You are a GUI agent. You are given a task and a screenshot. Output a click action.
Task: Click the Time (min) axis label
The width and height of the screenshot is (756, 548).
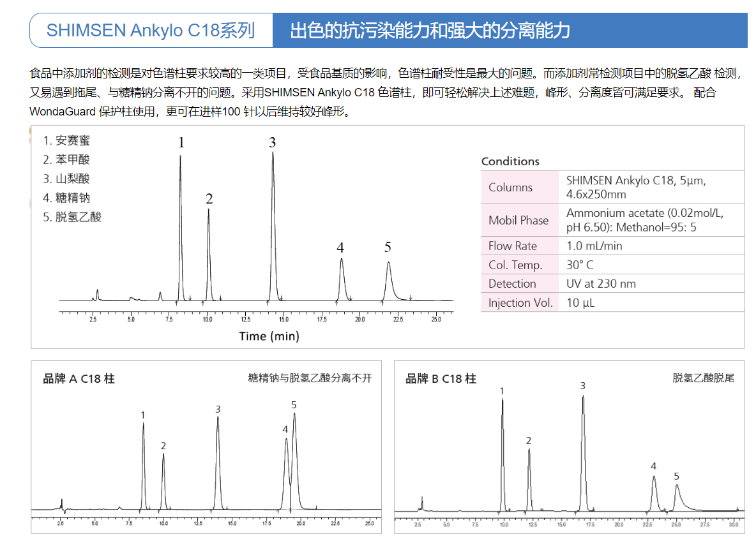269,336
